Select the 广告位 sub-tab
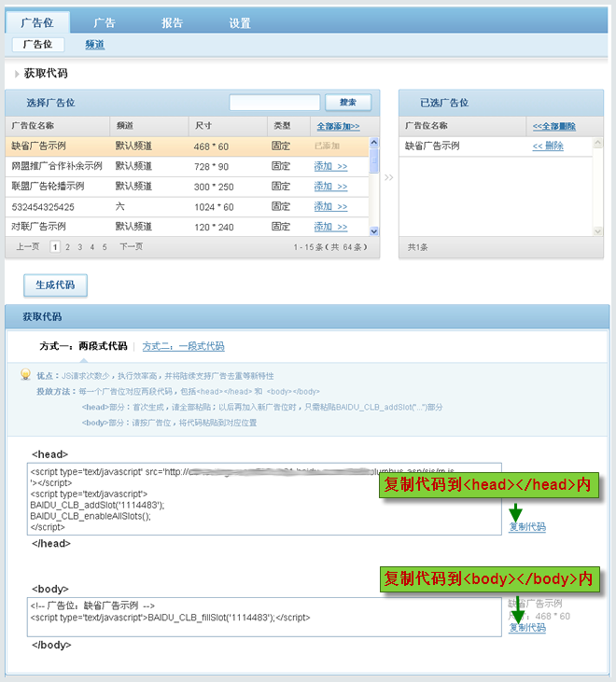616x682 pixels. coord(38,45)
